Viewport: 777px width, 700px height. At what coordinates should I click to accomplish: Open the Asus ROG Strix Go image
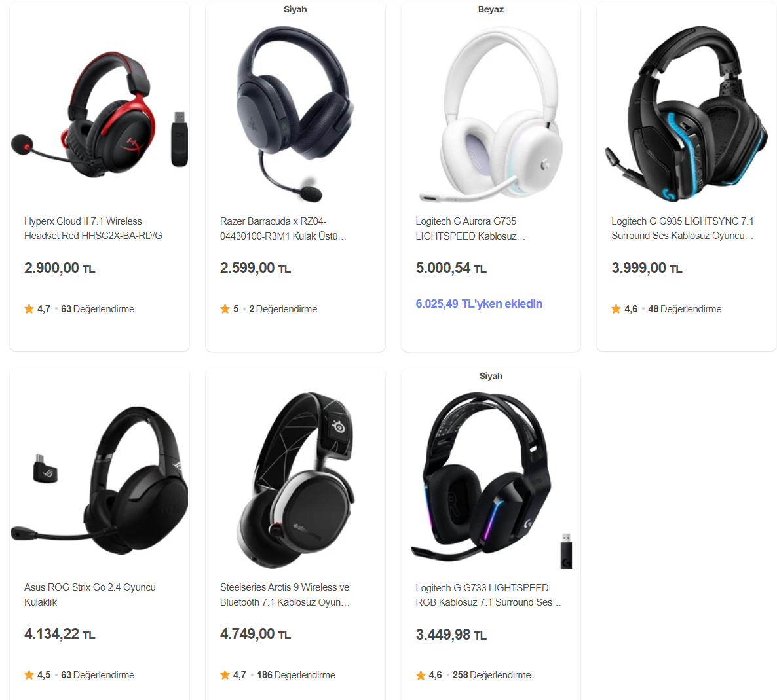click(99, 480)
